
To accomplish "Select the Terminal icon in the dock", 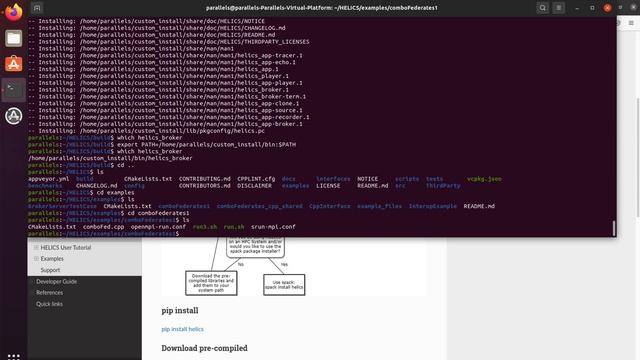I will 13,90.
